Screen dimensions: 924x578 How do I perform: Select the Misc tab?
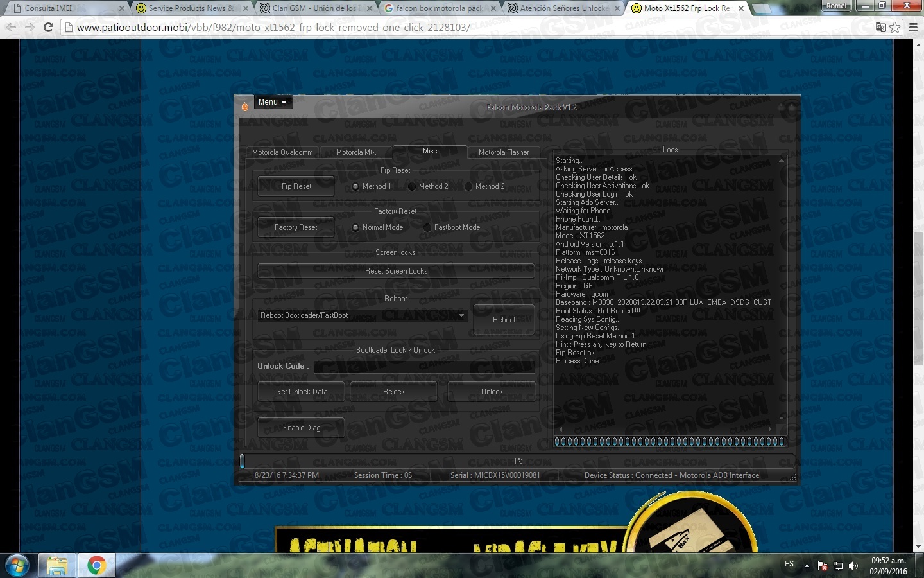point(430,152)
